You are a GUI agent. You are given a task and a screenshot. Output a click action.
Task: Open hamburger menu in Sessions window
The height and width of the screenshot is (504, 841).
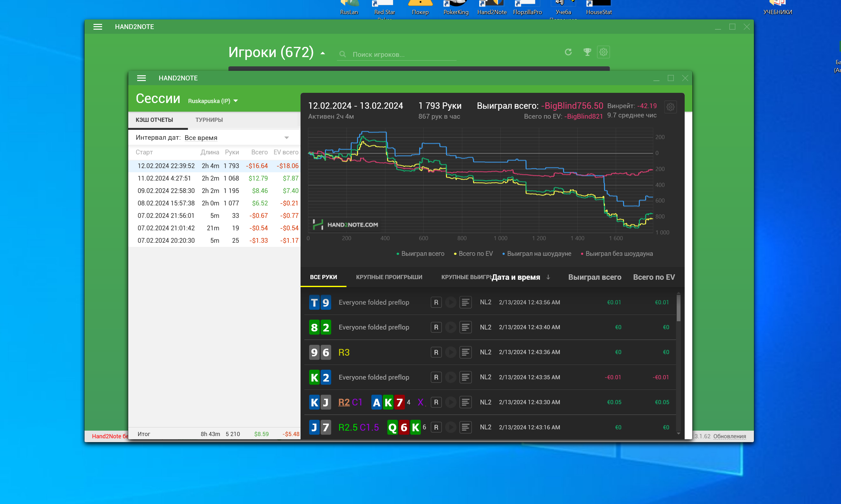point(141,78)
